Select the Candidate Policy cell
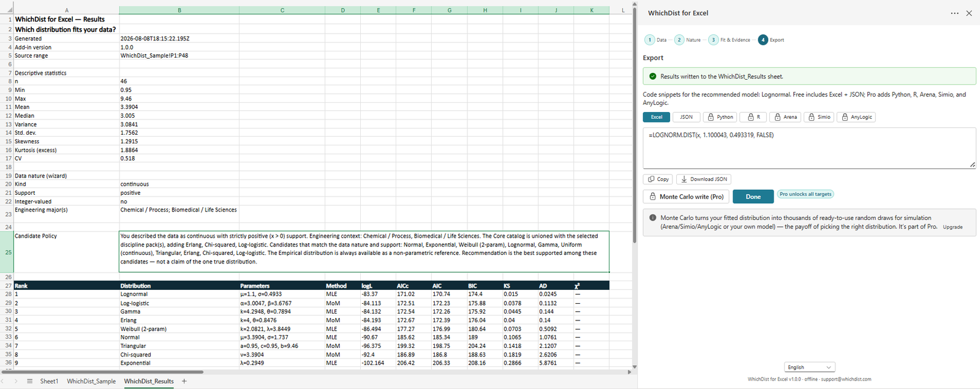Image resolution: width=980 pixels, height=389 pixels. pos(66,252)
